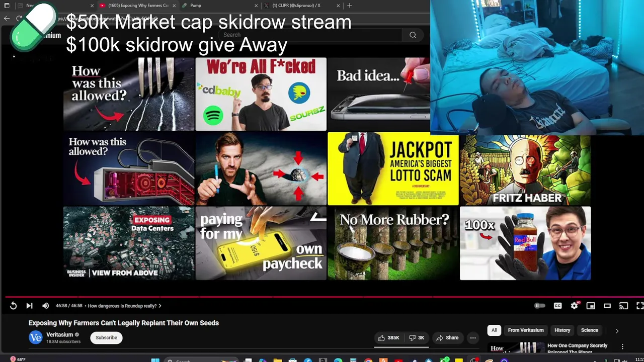Open the Veritasium channel avatar
Screen dimensions: 644x362
tap(35, 338)
